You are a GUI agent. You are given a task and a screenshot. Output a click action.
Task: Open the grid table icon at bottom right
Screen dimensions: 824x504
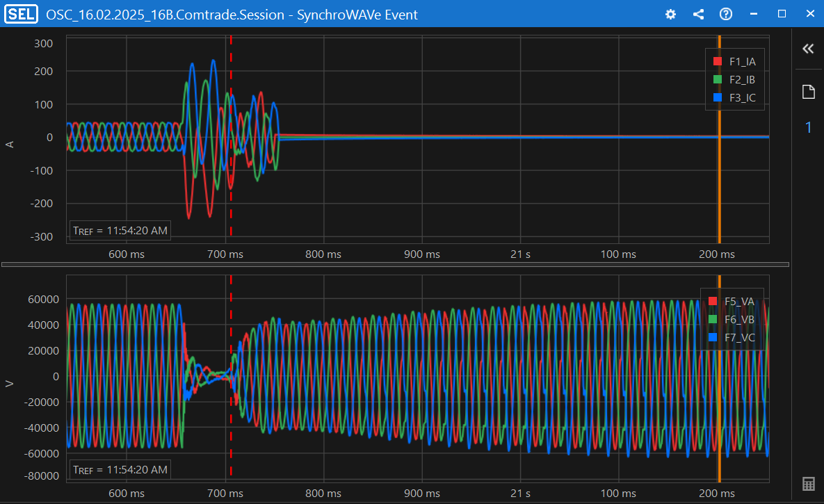(808, 484)
